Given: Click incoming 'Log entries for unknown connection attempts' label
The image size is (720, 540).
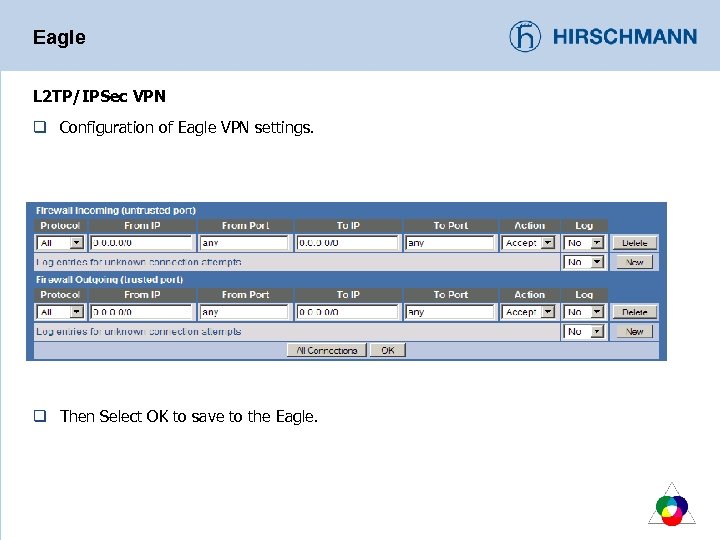Looking at the screenshot, I should pyautogui.click(x=139, y=262).
